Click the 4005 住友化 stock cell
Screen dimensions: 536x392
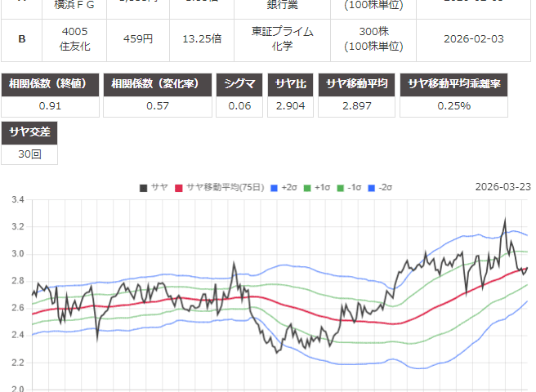pos(74,38)
